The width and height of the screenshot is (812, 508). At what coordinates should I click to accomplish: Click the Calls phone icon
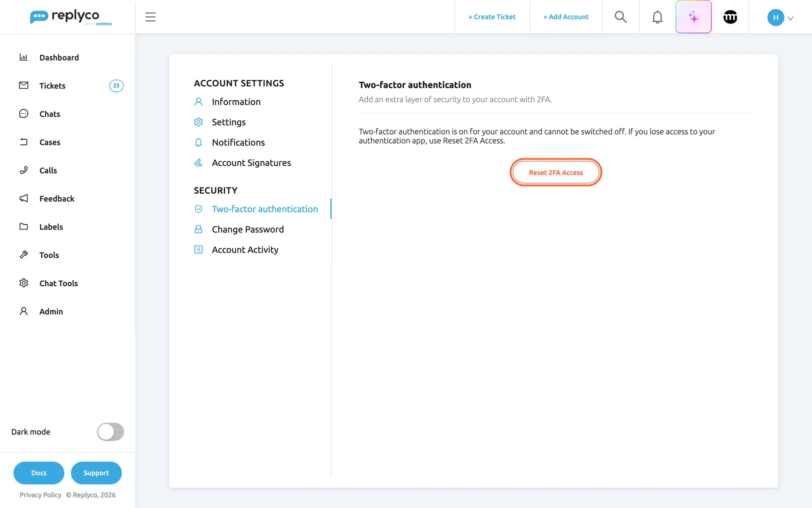23,170
